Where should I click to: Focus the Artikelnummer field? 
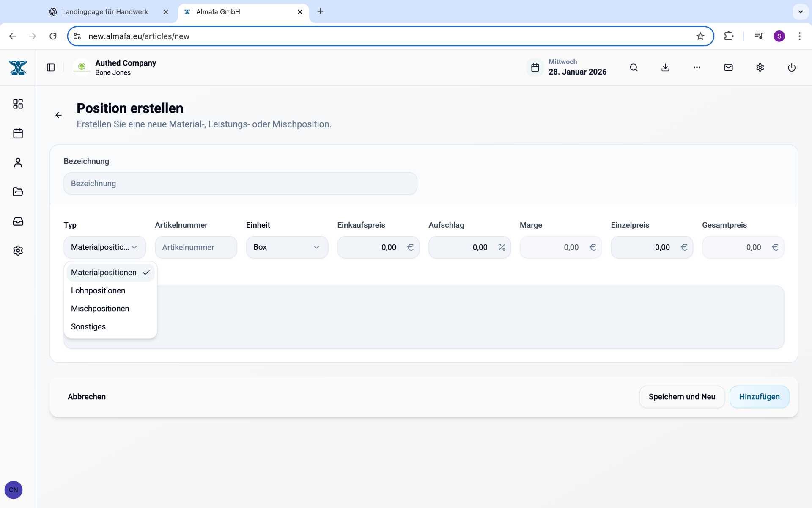(x=196, y=247)
